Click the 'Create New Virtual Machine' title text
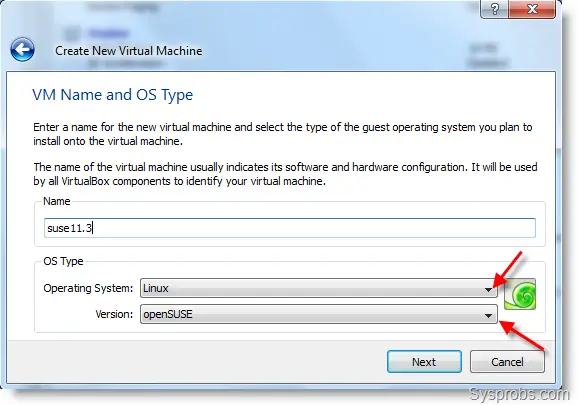The width and height of the screenshot is (578, 405). pos(129,51)
